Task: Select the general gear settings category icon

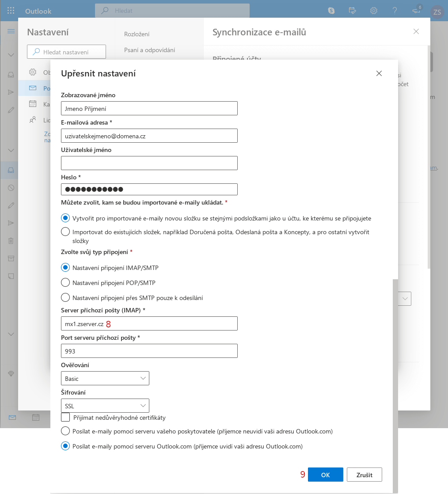Action: pyautogui.click(x=32, y=72)
